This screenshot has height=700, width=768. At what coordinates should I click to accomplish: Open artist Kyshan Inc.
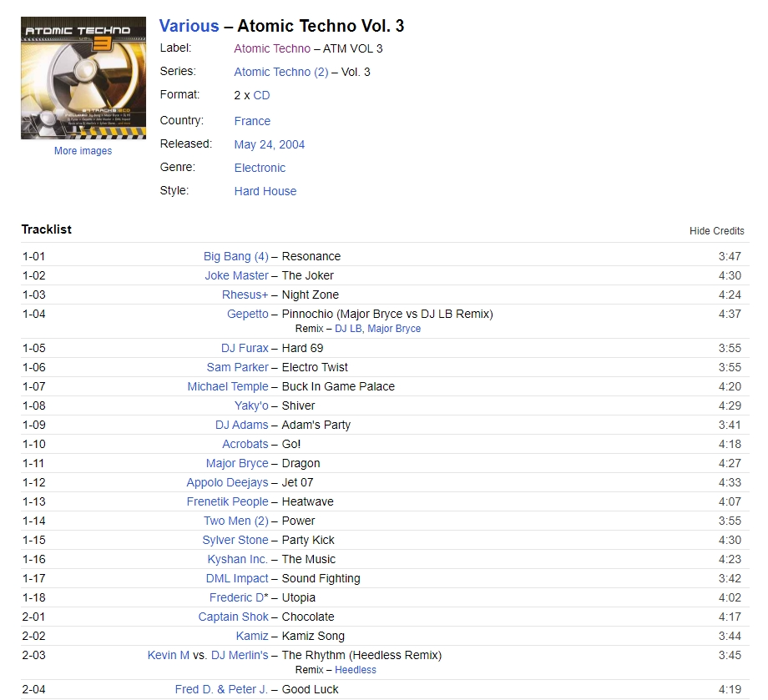click(x=238, y=559)
